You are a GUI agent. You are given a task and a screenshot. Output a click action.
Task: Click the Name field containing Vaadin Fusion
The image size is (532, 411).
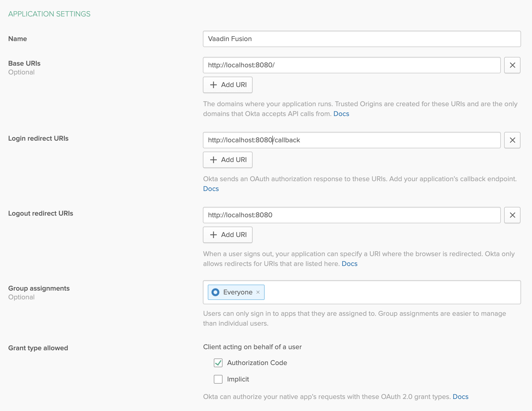tap(361, 39)
